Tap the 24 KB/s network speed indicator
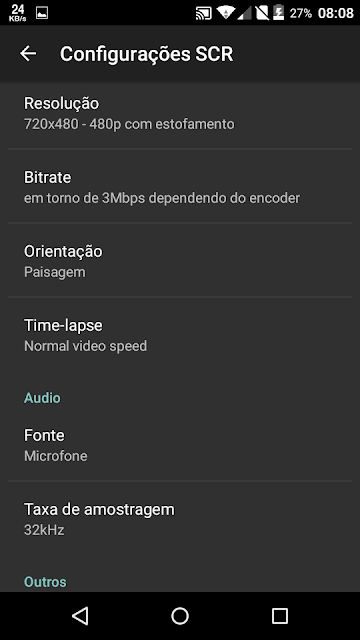This screenshot has height=640, width=360. point(18,13)
